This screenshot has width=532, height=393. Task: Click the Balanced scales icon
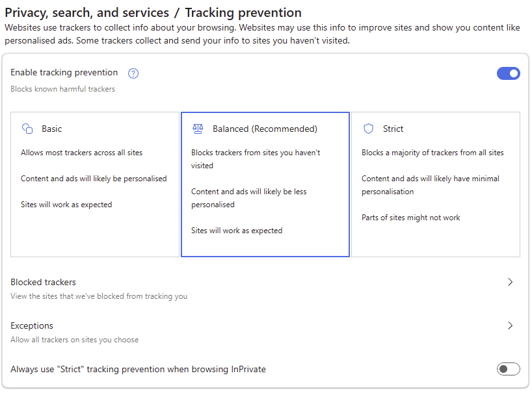click(198, 129)
